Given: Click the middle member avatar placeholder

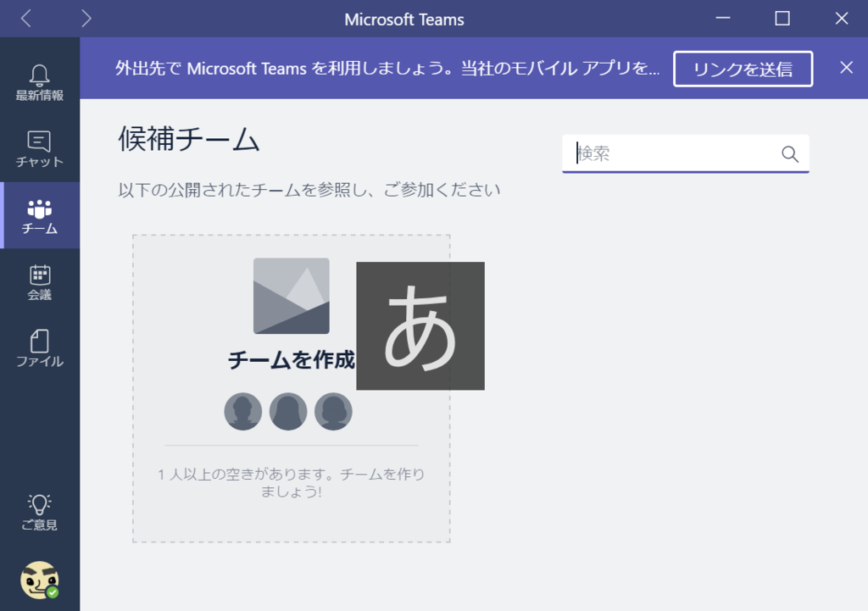Looking at the screenshot, I should click(x=288, y=411).
